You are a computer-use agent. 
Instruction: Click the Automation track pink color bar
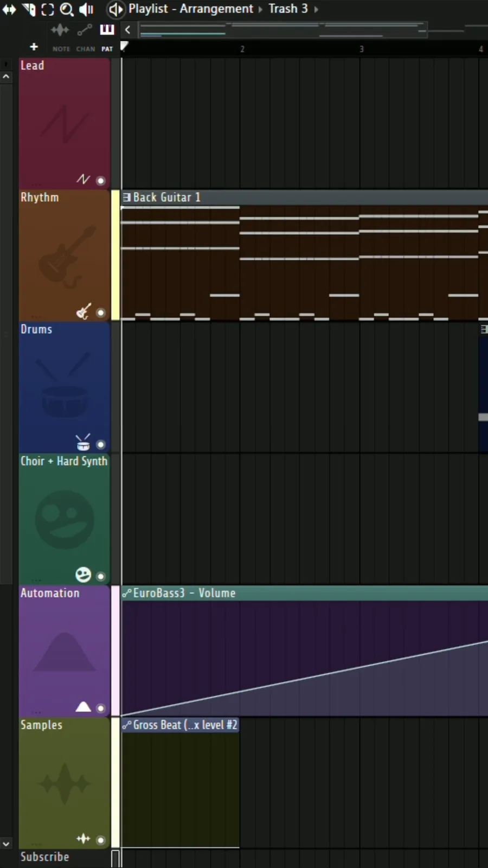click(x=115, y=650)
